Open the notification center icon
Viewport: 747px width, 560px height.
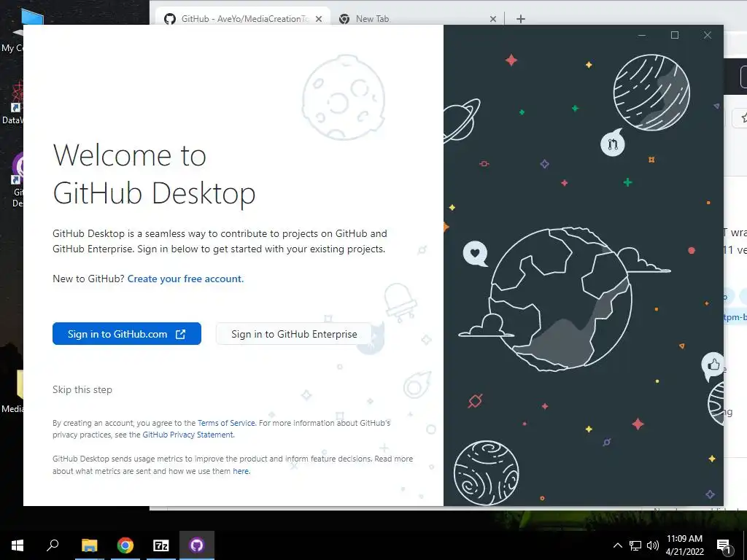pyautogui.click(x=724, y=545)
